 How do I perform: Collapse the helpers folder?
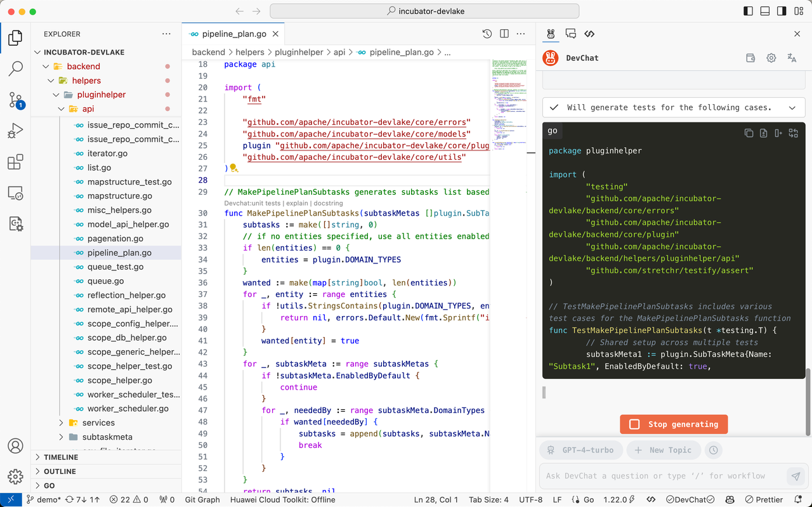(x=50, y=81)
